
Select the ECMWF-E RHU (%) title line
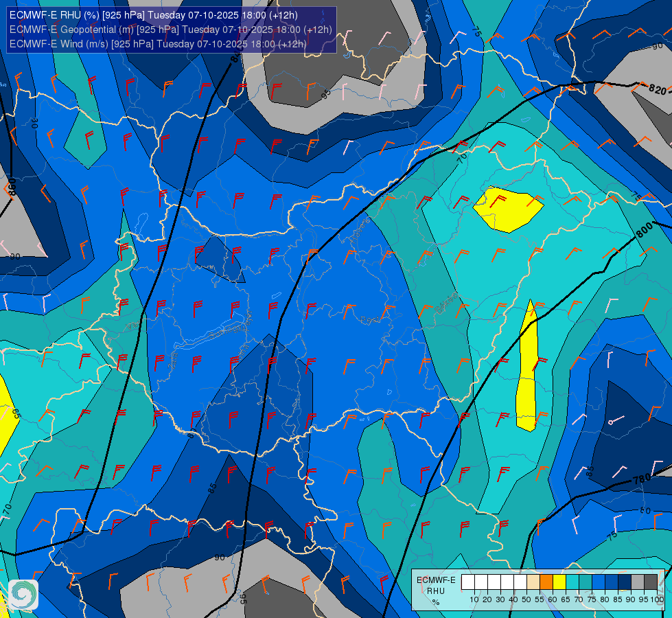tap(154, 15)
